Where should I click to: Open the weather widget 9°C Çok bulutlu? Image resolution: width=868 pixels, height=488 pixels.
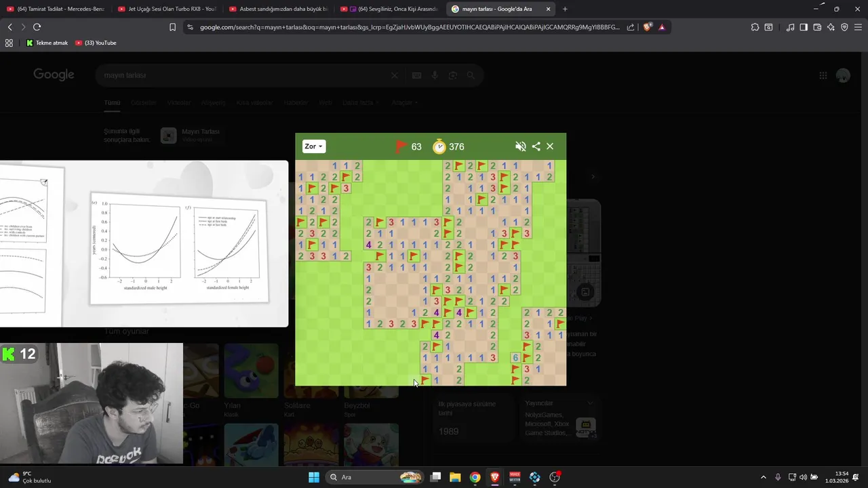coord(30,477)
